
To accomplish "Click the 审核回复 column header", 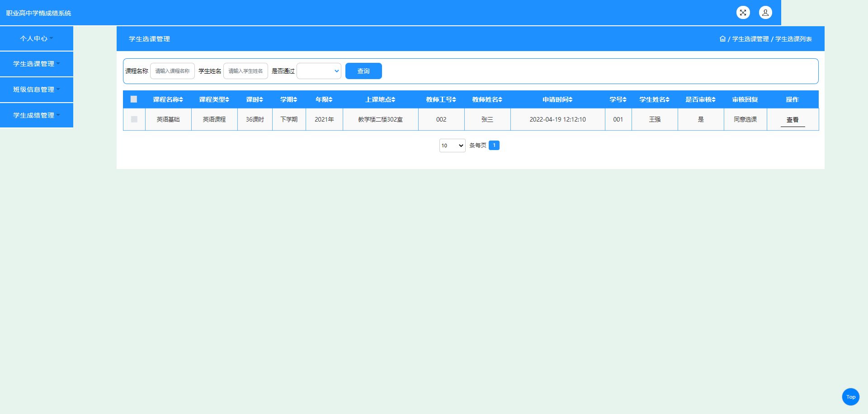I will (745, 99).
